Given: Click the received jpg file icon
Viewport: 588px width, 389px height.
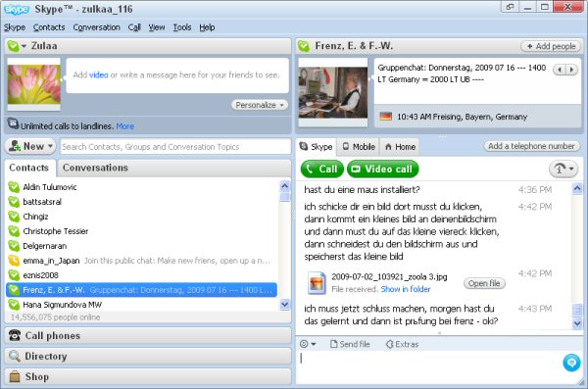Looking at the screenshot, I should coord(317,282).
